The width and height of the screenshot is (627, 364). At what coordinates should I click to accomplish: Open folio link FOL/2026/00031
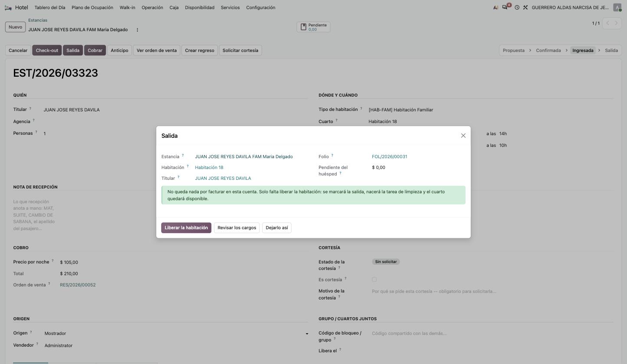coord(389,157)
